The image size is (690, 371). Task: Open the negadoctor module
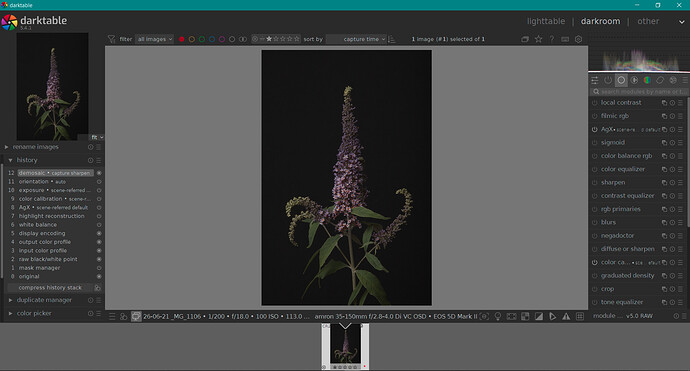point(617,235)
